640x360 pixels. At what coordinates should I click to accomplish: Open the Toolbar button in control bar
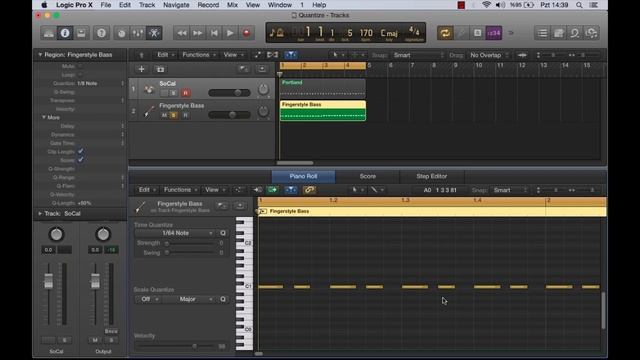point(81,33)
